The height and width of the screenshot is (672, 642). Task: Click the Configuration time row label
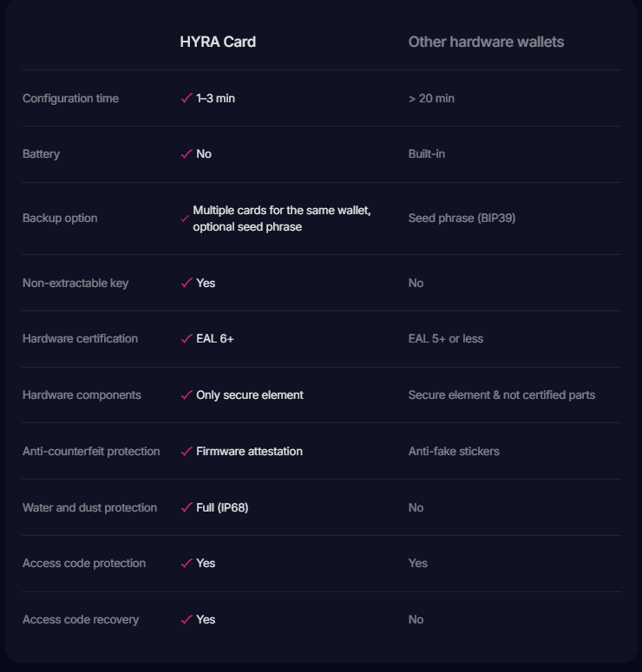[x=70, y=99]
